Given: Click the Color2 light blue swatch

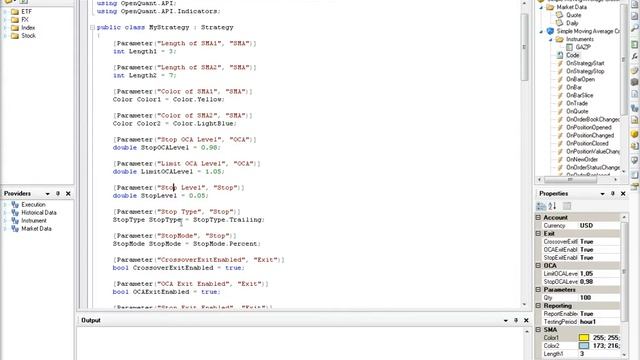Looking at the screenshot, I should [x=584, y=346].
